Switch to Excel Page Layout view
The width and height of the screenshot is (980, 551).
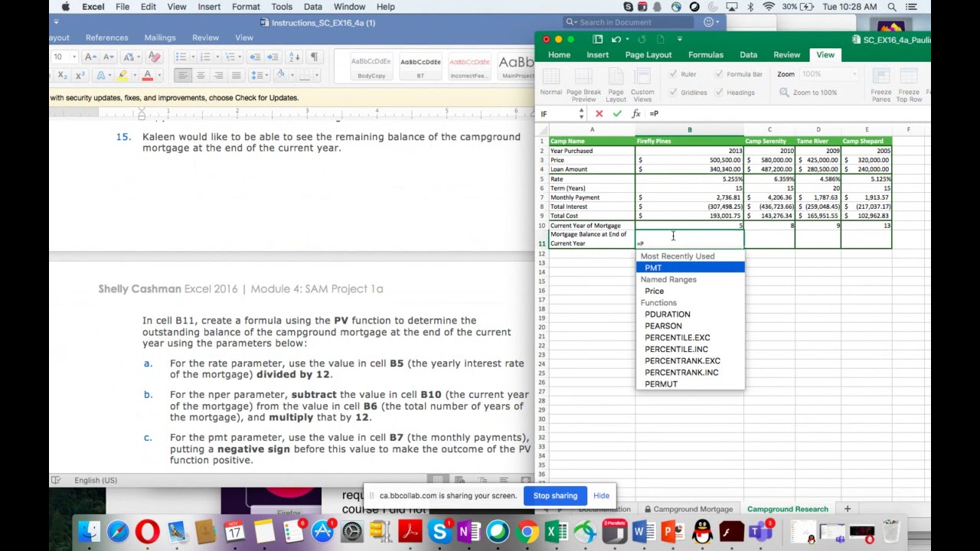[616, 84]
